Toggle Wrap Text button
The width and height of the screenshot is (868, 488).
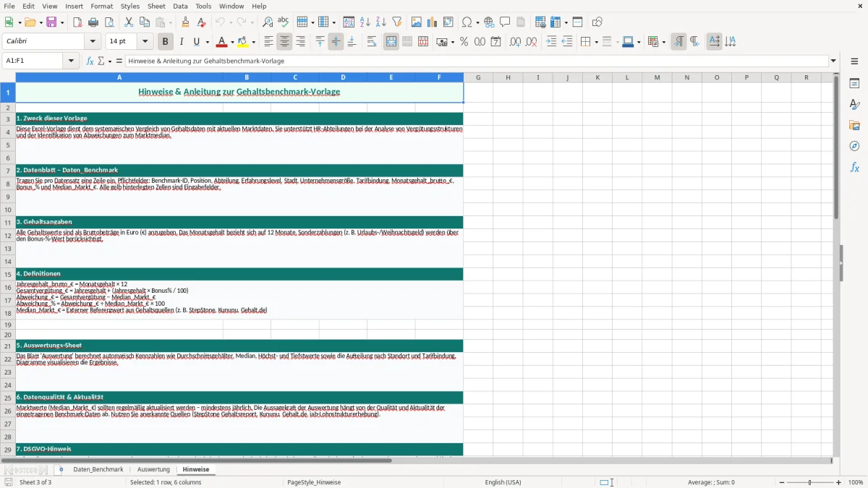(372, 42)
